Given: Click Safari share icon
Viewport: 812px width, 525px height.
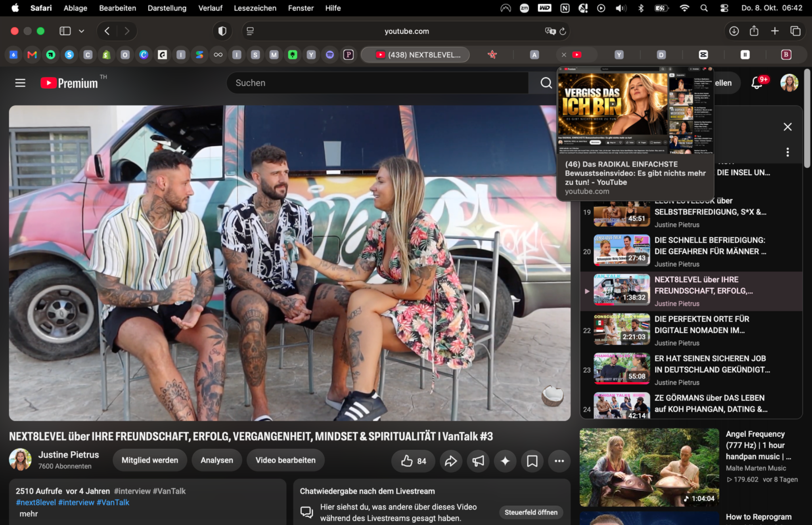Looking at the screenshot, I should click(754, 31).
